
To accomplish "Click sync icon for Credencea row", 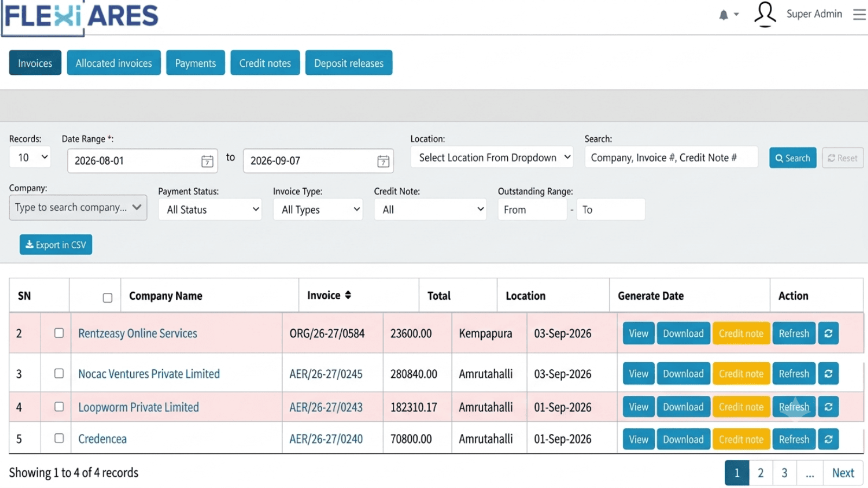I will tap(828, 439).
